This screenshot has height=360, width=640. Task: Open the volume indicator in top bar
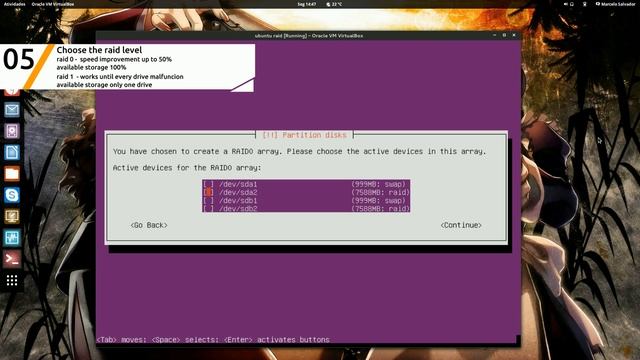pos(566,4)
